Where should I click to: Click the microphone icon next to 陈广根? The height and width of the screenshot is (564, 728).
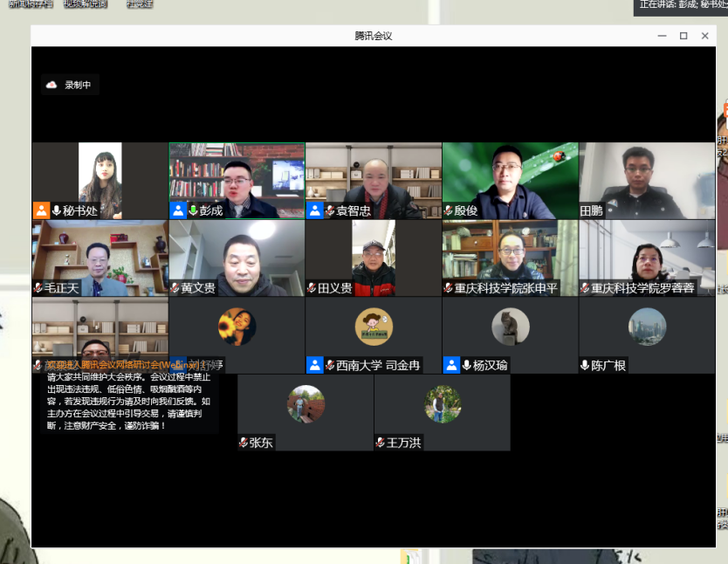click(585, 366)
